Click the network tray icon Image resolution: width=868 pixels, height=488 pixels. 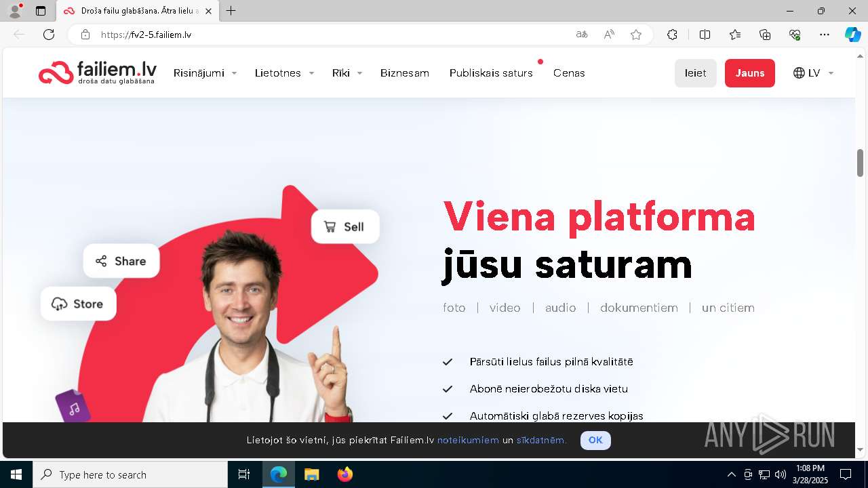[x=764, y=474]
